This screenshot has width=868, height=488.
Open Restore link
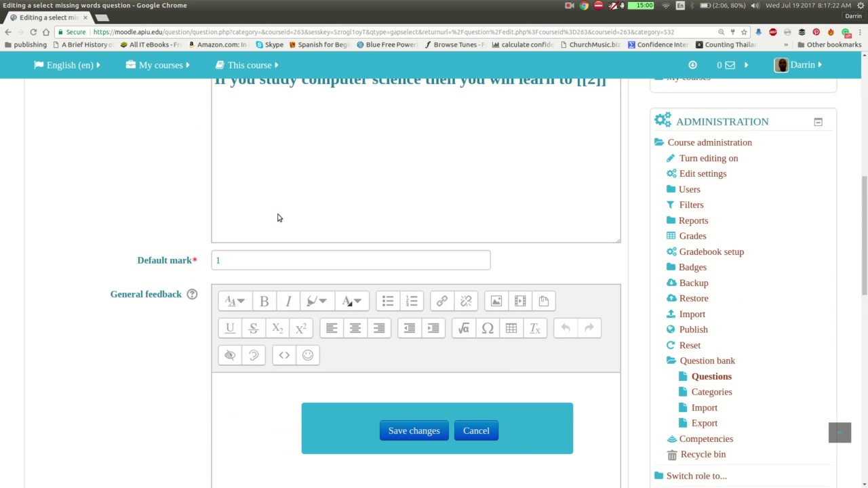(694, 298)
